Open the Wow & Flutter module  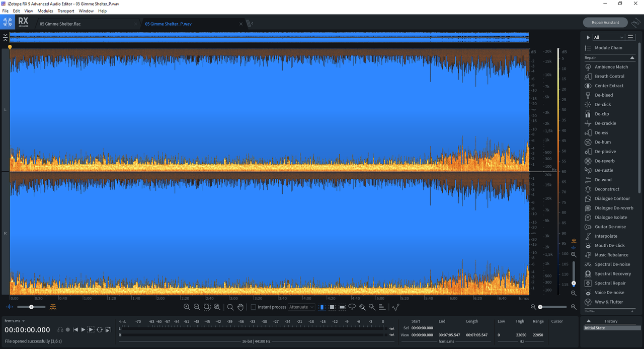(604, 302)
